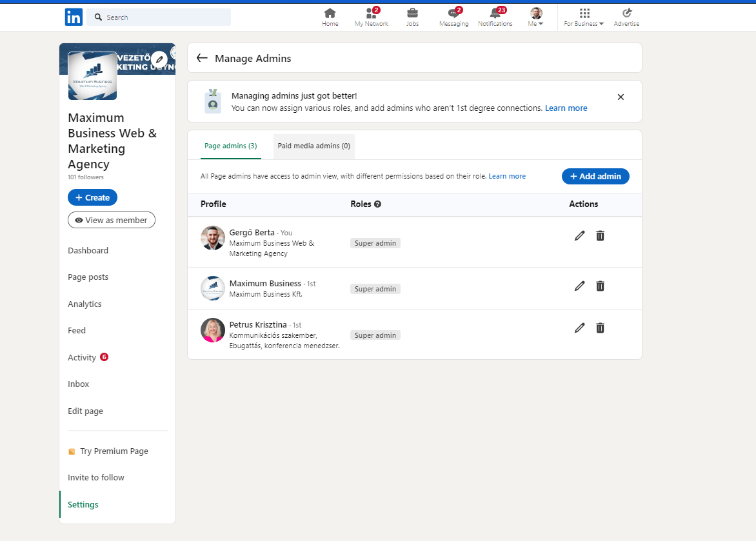Viewport: 756px width, 541px height.
Task: Edit Petrus Krisztina's admin role
Action: coord(579,328)
